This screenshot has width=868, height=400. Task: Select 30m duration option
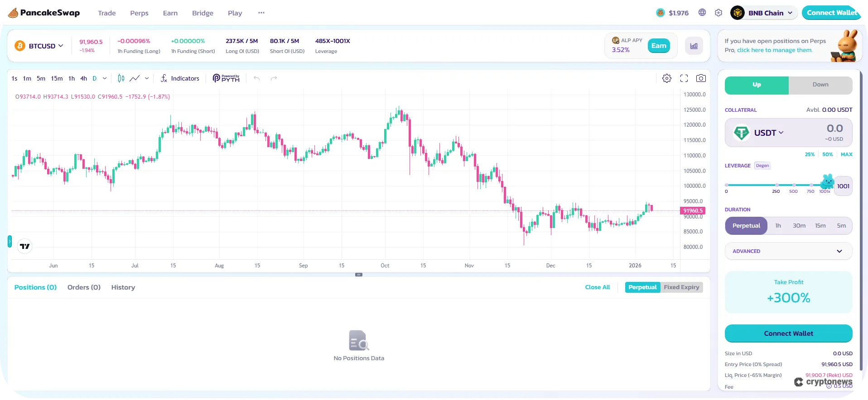[x=799, y=226]
